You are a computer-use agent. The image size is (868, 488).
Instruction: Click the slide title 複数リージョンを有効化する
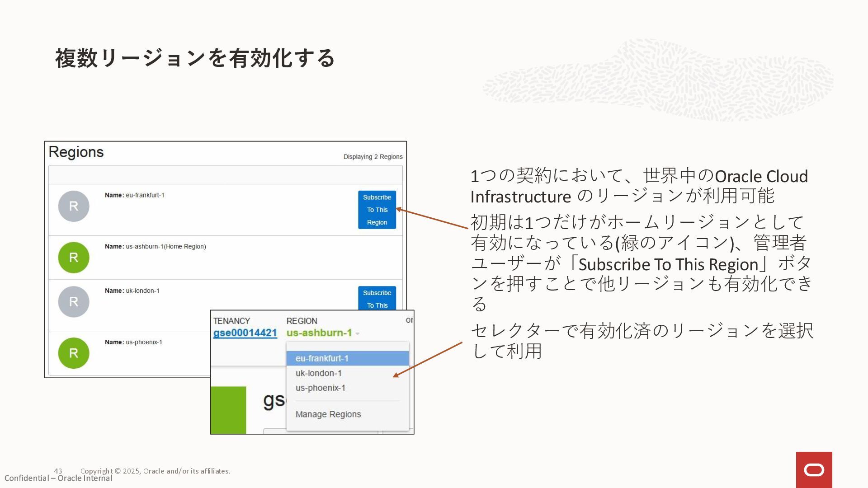[195, 58]
